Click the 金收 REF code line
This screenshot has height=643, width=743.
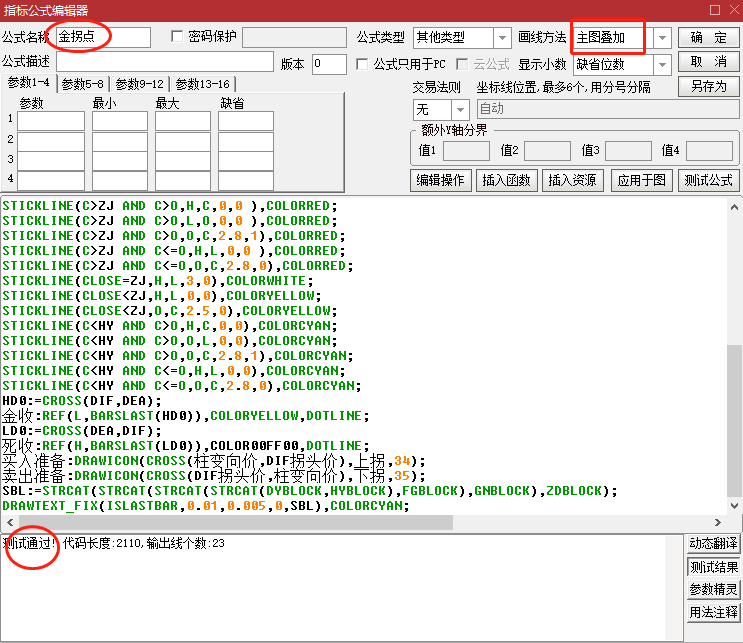pyautogui.click(x=185, y=416)
